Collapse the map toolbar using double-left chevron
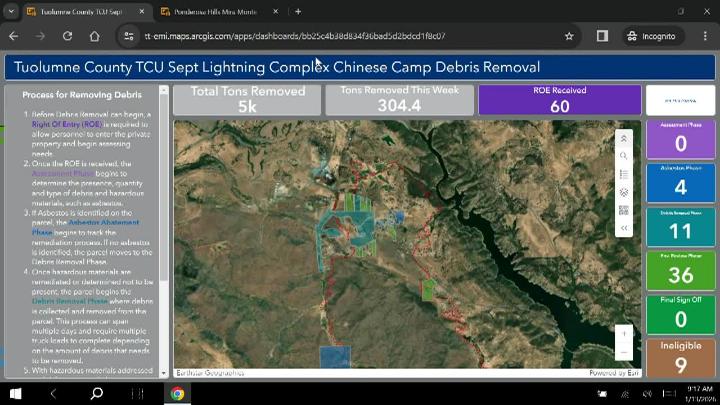Viewport: 720px width, 405px height. tap(624, 228)
